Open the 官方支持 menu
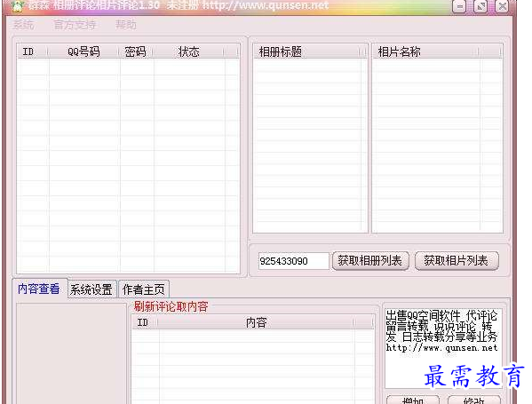The image size is (532, 404). [75, 25]
